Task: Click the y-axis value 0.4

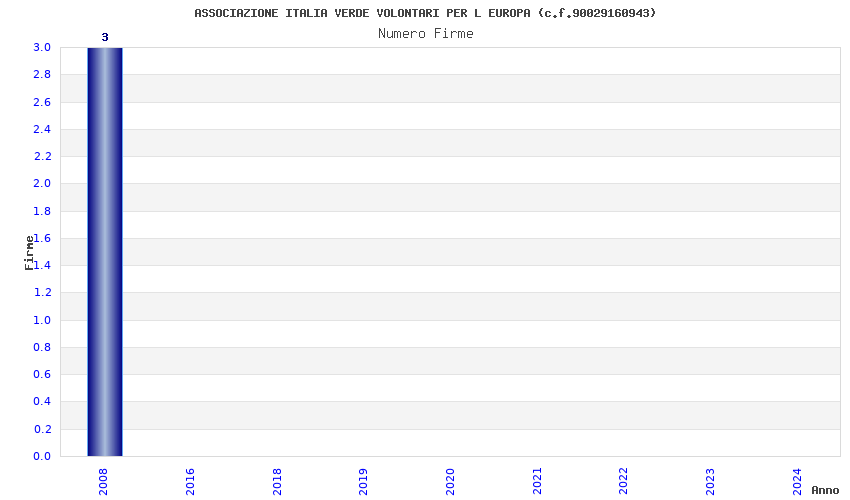Action: [42, 401]
